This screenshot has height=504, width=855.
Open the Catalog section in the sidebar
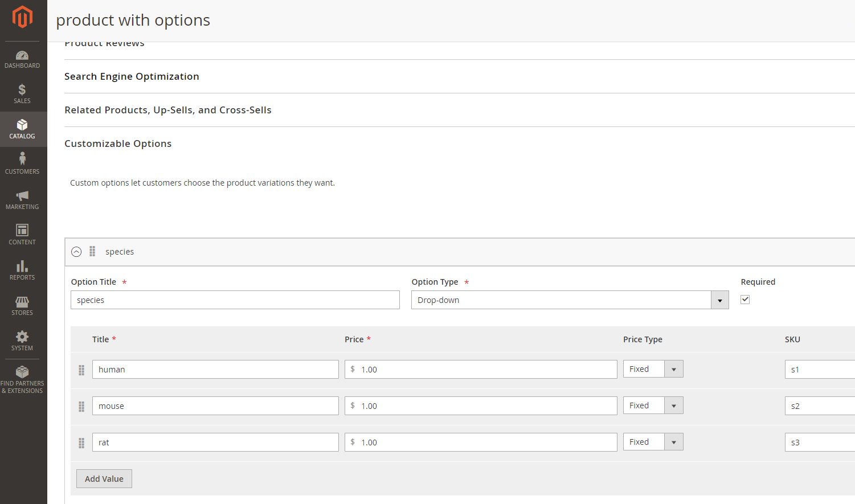click(x=22, y=129)
